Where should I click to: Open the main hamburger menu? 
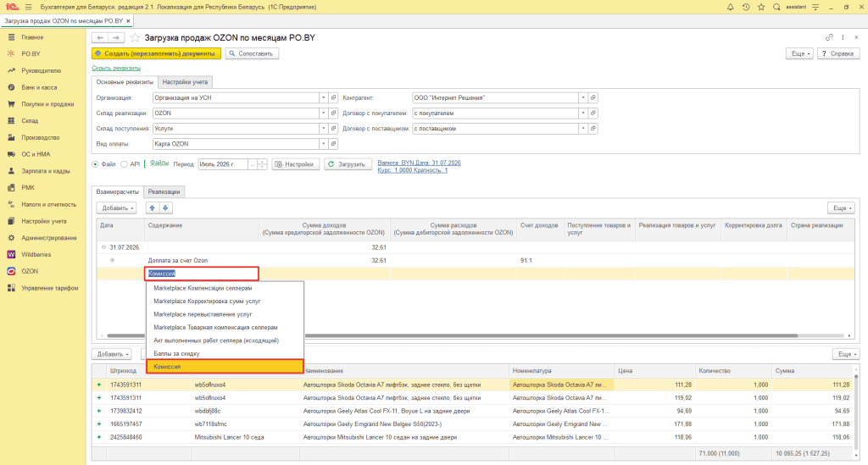coord(28,7)
